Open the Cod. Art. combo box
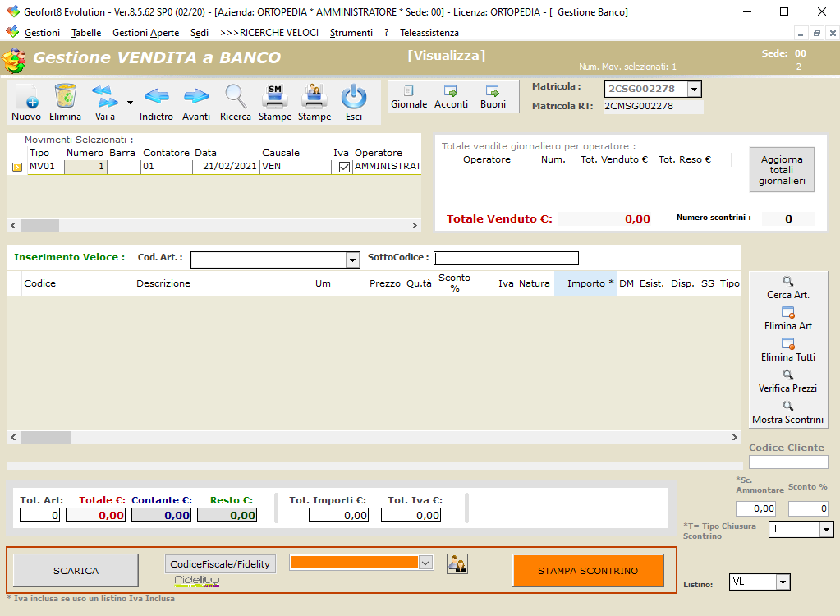The image size is (840, 616). point(353,260)
